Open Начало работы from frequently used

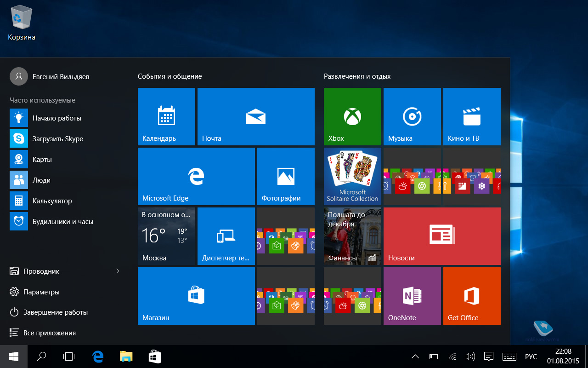tap(64, 118)
